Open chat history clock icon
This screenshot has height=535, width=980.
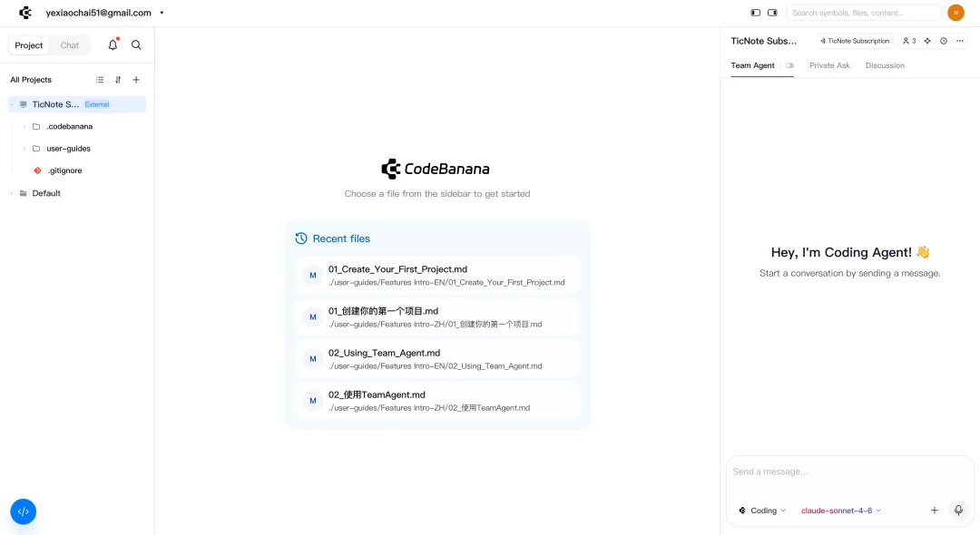944,41
